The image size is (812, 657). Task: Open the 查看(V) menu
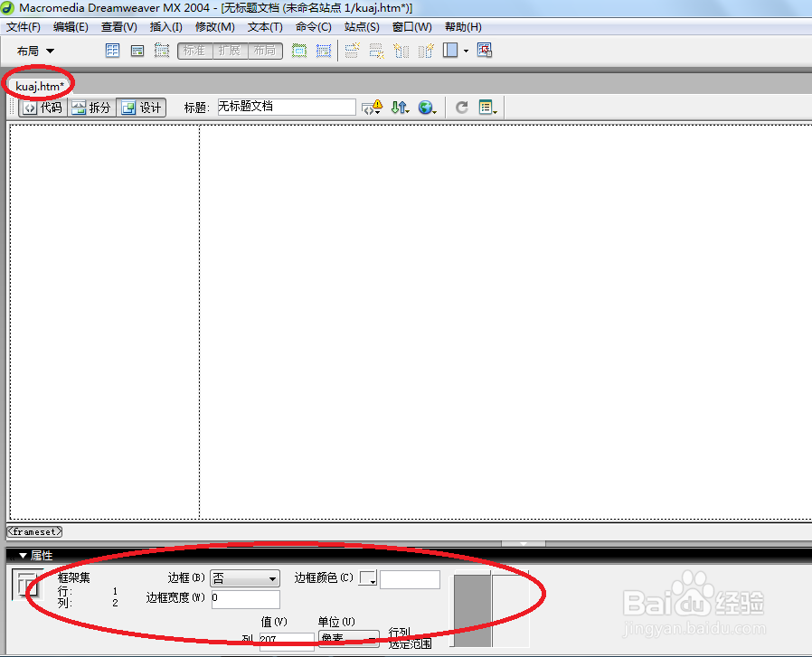(x=119, y=27)
